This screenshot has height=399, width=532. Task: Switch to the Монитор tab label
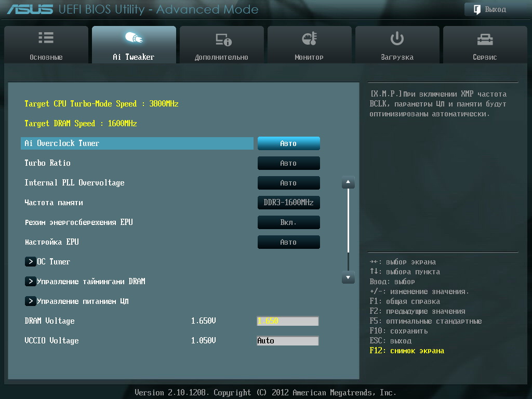[x=309, y=57]
